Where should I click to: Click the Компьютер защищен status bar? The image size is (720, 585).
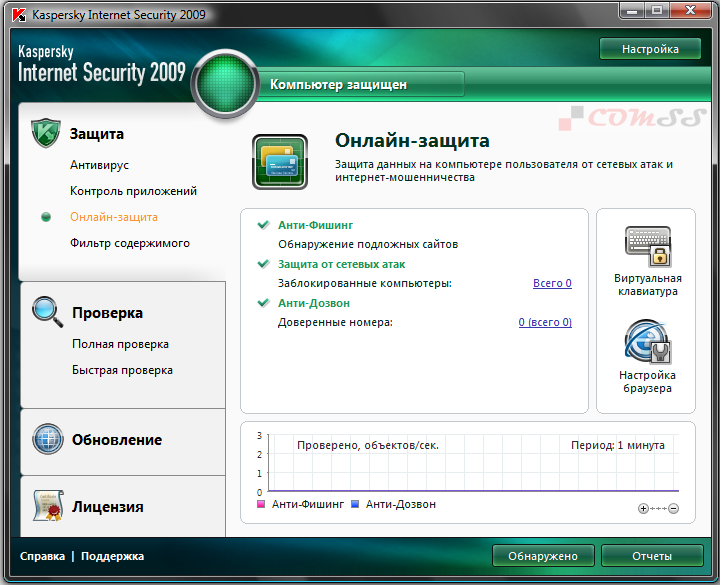click(x=361, y=84)
